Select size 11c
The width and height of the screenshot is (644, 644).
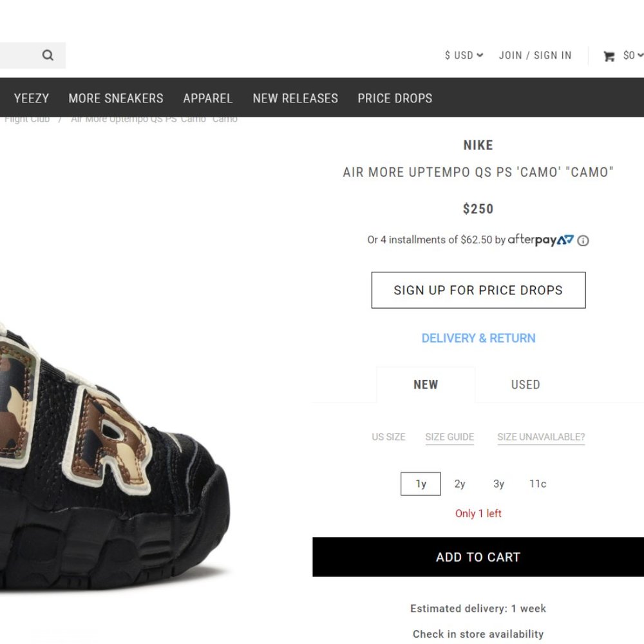coord(538,484)
